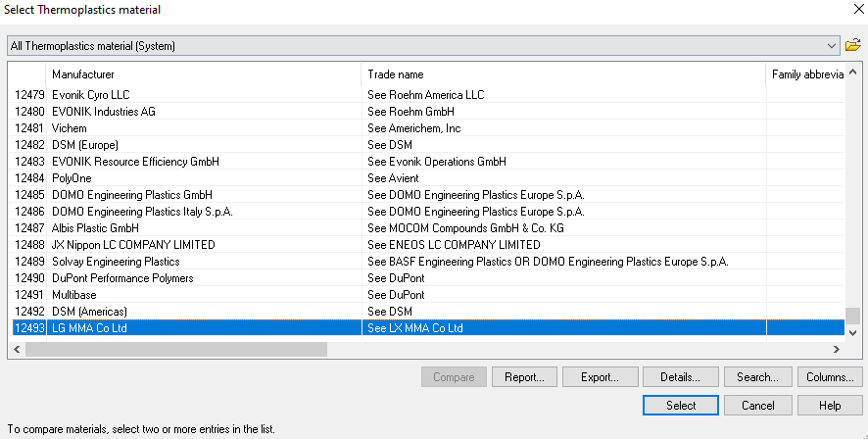Sort by the Manufacturer column header
868x439 pixels.
[x=204, y=74]
